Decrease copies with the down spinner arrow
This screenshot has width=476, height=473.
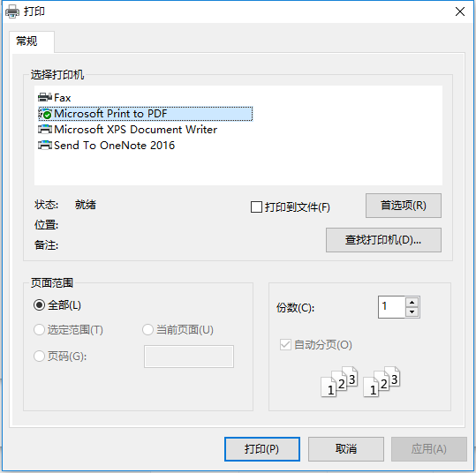pos(412,312)
